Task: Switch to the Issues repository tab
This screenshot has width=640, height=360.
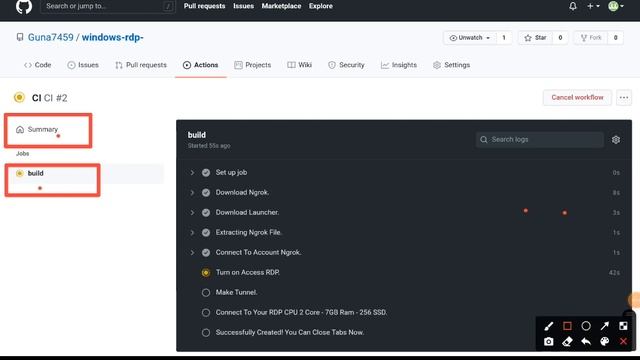Action: (83, 65)
